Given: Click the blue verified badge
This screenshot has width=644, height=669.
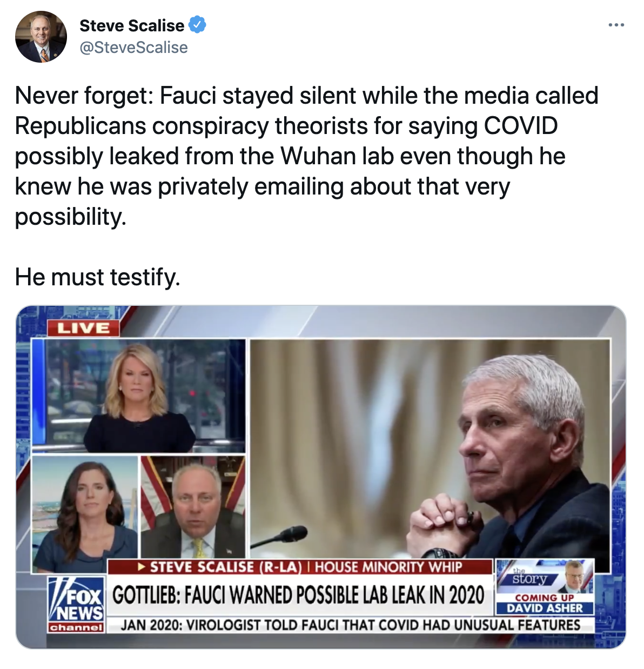Looking at the screenshot, I should pos(197,25).
